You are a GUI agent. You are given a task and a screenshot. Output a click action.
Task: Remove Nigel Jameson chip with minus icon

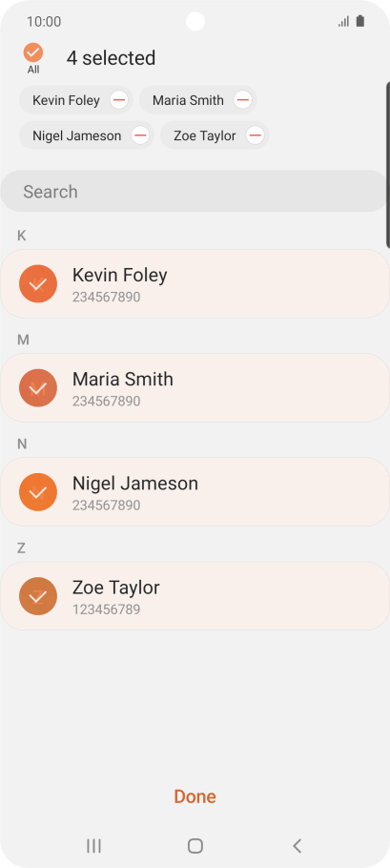(140, 135)
